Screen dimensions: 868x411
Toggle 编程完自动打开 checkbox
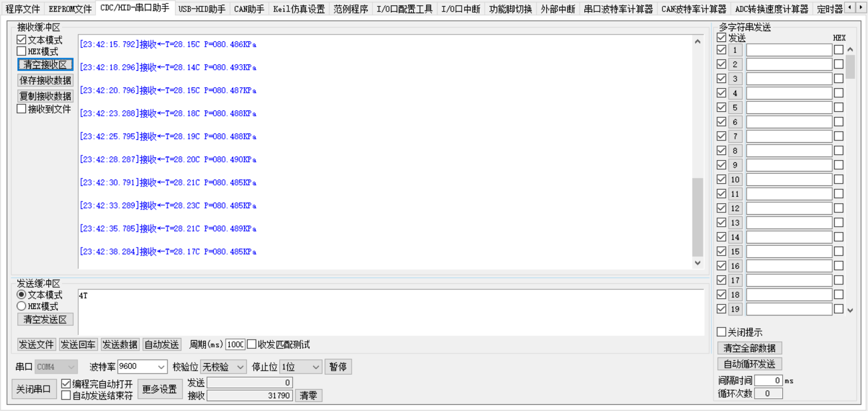(97, 384)
